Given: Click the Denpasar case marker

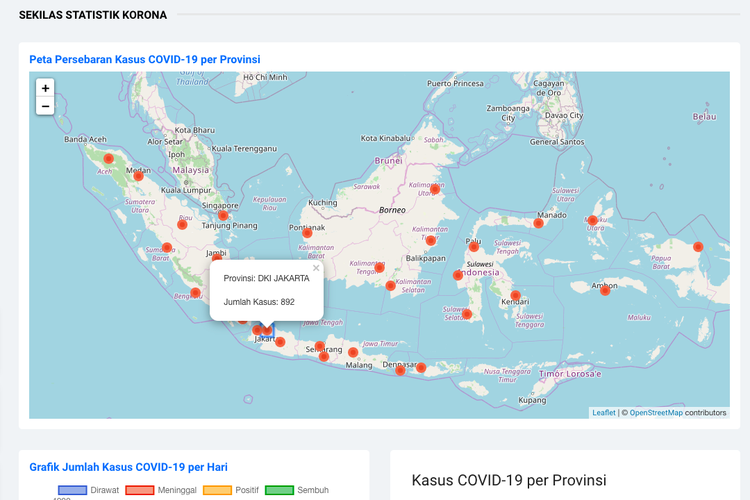Looking at the screenshot, I should [401, 369].
